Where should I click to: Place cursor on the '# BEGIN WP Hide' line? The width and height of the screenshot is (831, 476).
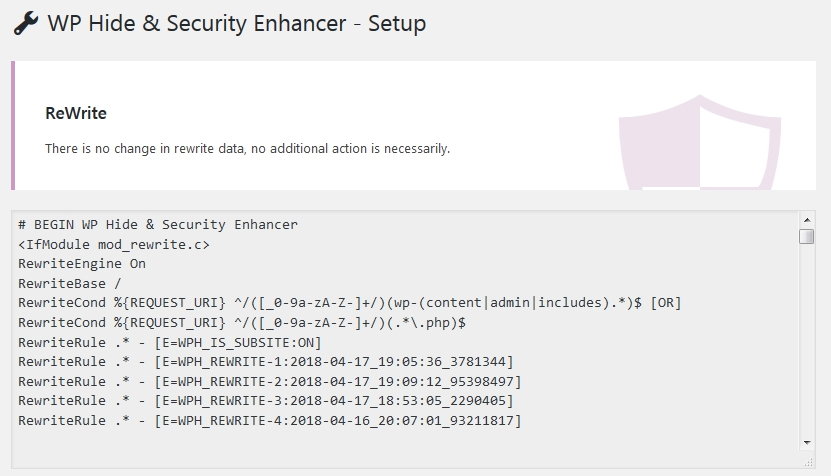(x=158, y=225)
